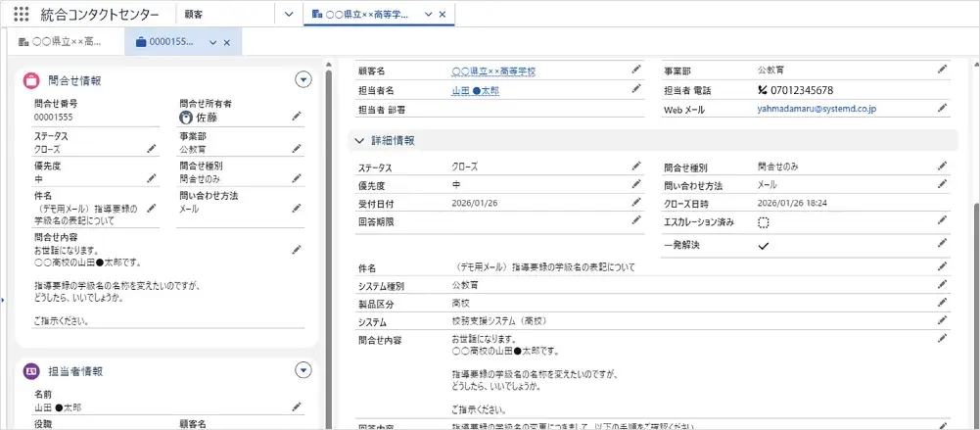Edit 問合せ所有者 佐藤 pencil icon
Image resolution: width=980 pixels, height=430 pixels.
[x=297, y=117]
